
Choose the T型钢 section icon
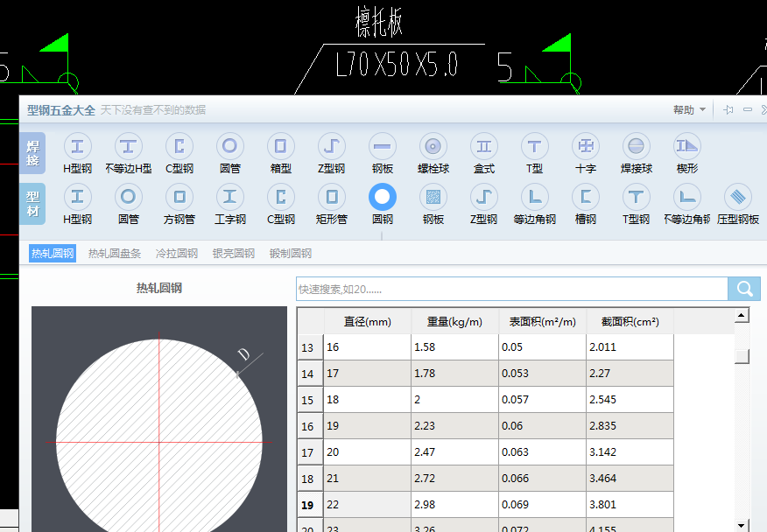pyautogui.click(x=637, y=197)
